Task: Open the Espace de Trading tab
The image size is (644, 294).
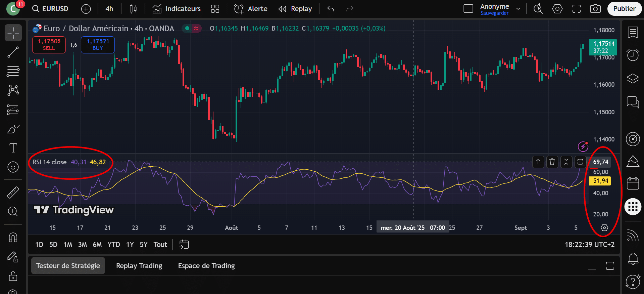Action: (x=206, y=266)
